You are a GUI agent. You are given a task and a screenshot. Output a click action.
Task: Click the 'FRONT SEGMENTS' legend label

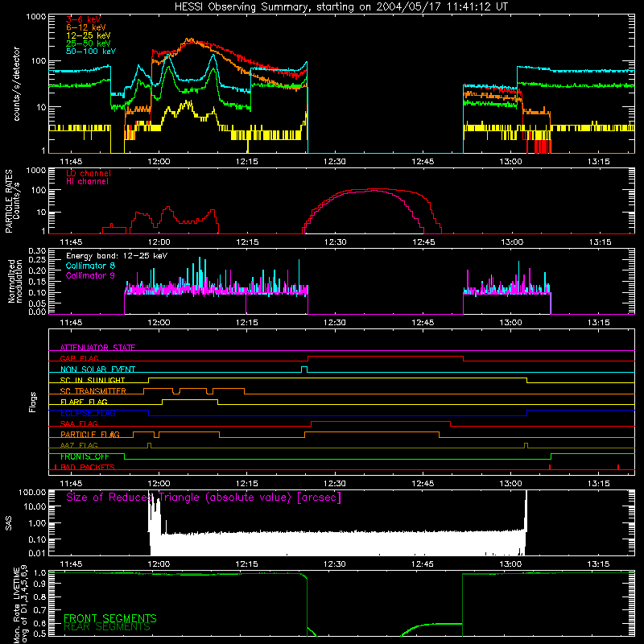(110, 618)
